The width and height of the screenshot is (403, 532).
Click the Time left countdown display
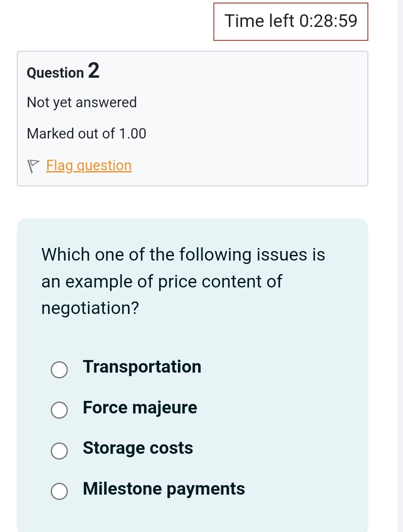(x=291, y=21)
